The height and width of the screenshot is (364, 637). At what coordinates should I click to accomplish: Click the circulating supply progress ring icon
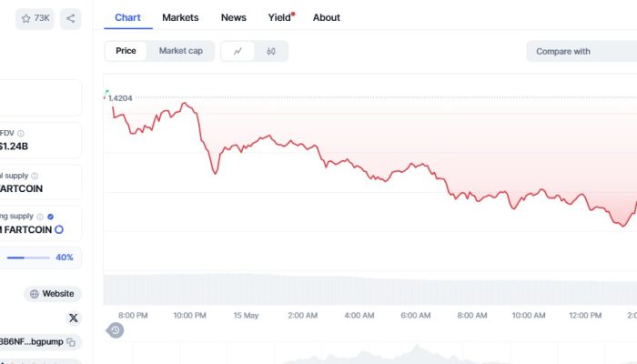[59, 230]
